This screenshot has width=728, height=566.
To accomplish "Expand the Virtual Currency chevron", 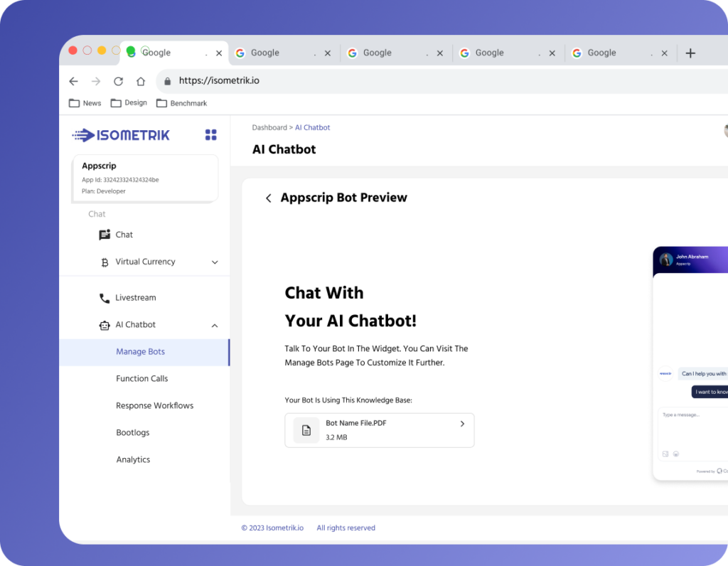I will [215, 262].
